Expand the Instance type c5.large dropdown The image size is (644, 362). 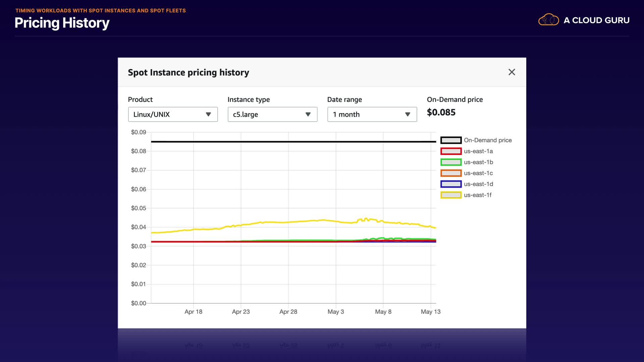pyautogui.click(x=272, y=114)
